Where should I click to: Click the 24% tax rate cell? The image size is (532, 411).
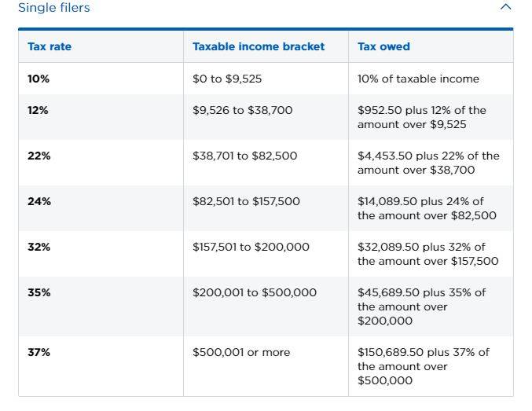pyautogui.click(x=39, y=201)
